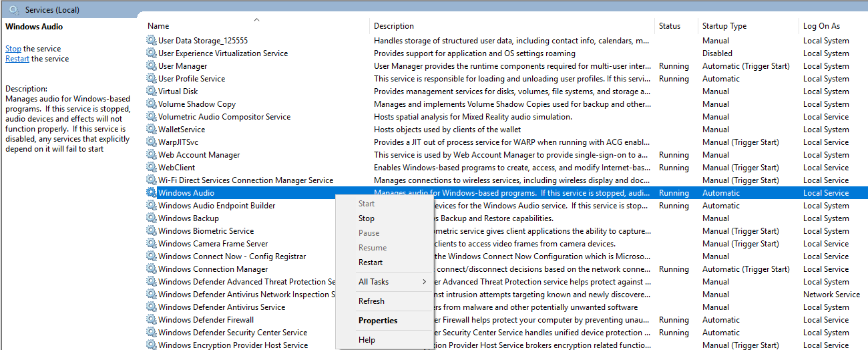
Task: Click the Stop the service link
Action: pos(13,49)
